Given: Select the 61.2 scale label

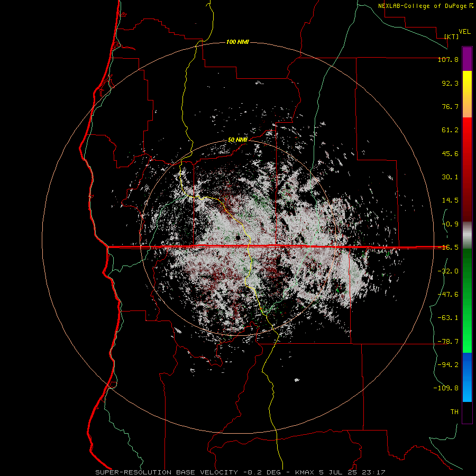Looking at the screenshot, I should (x=450, y=130).
